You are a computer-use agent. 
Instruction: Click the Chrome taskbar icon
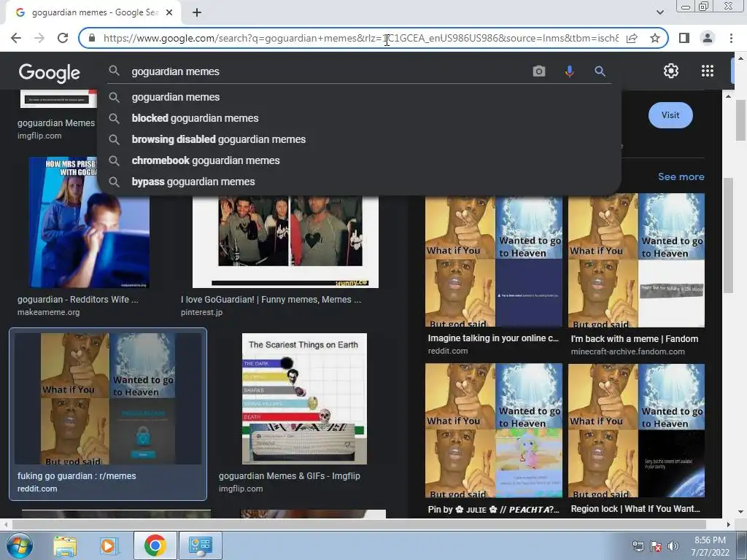click(x=155, y=545)
